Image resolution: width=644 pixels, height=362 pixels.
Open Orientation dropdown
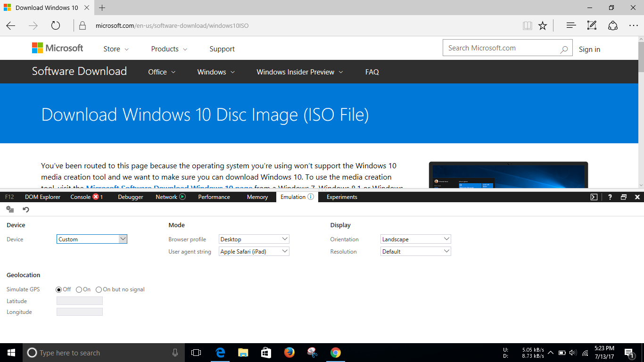(x=416, y=239)
